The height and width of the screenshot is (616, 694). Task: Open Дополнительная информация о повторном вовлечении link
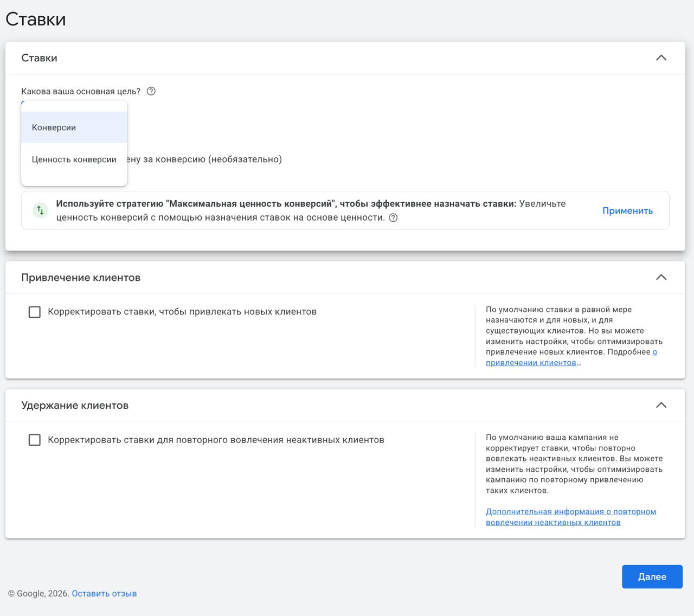571,517
